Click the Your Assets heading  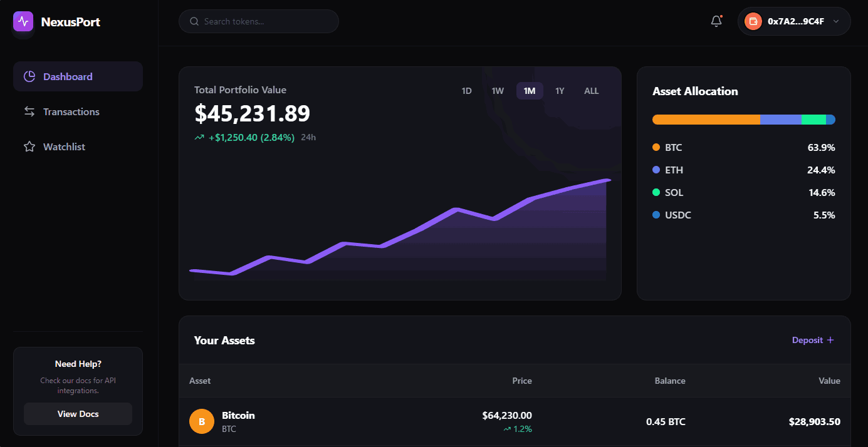[x=224, y=341]
